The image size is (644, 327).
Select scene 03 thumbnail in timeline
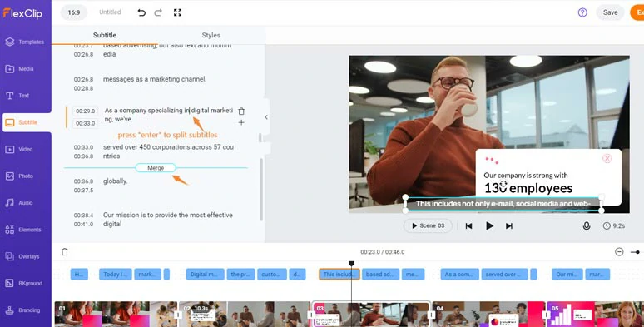click(x=371, y=314)
